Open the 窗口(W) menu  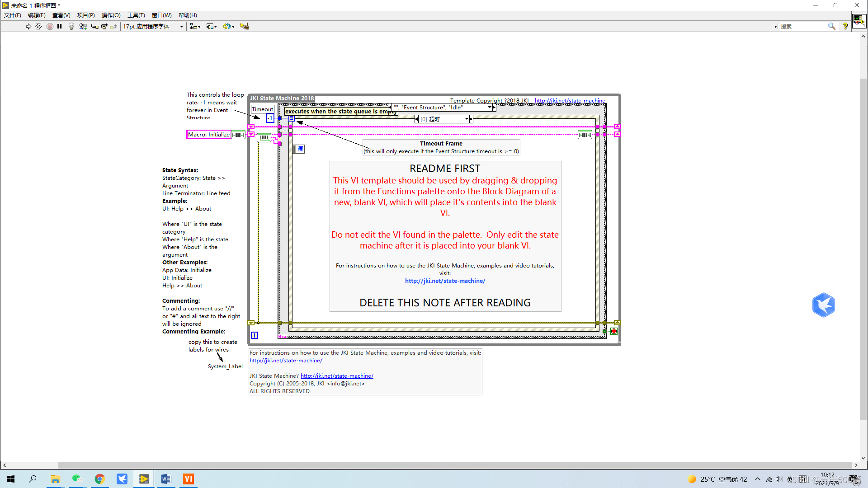point(161,15)
